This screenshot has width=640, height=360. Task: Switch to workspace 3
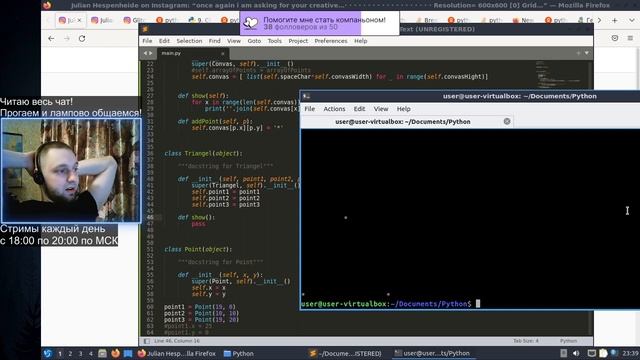(80, 353)
